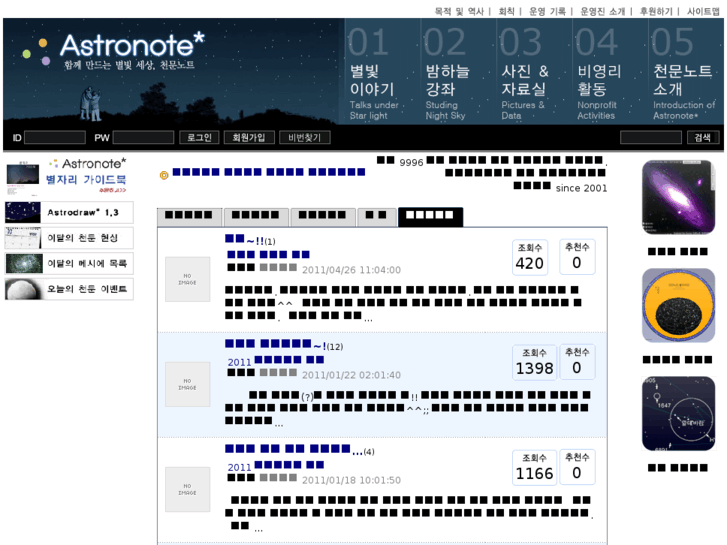Open menu 04 비영리 활동

(610, 72)
